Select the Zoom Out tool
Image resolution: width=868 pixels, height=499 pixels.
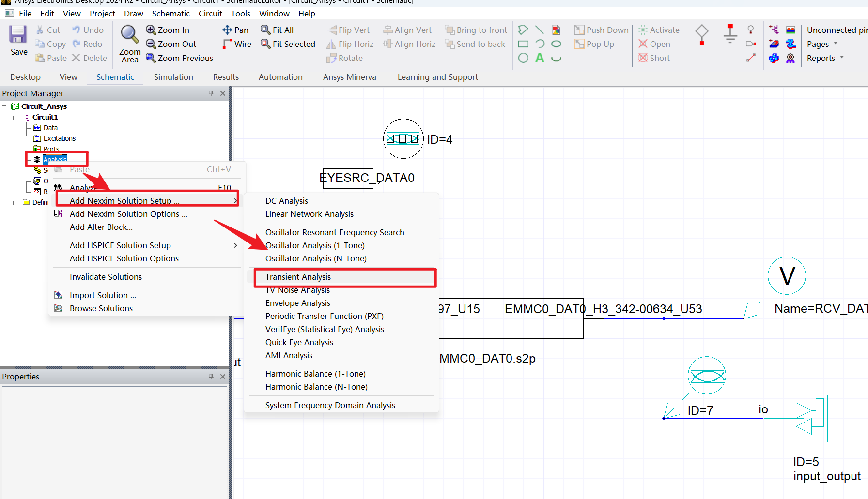[171, 44]
